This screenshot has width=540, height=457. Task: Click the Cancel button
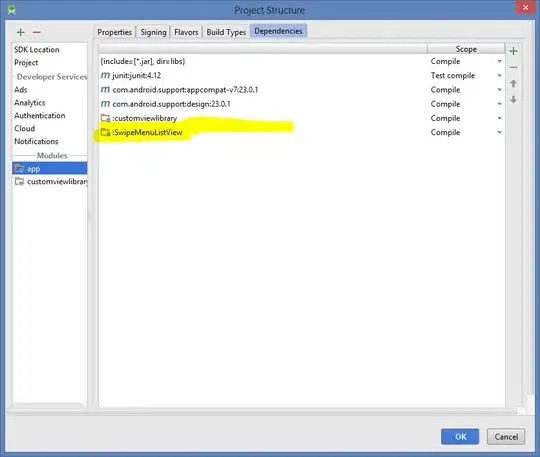tap(506, 437)
